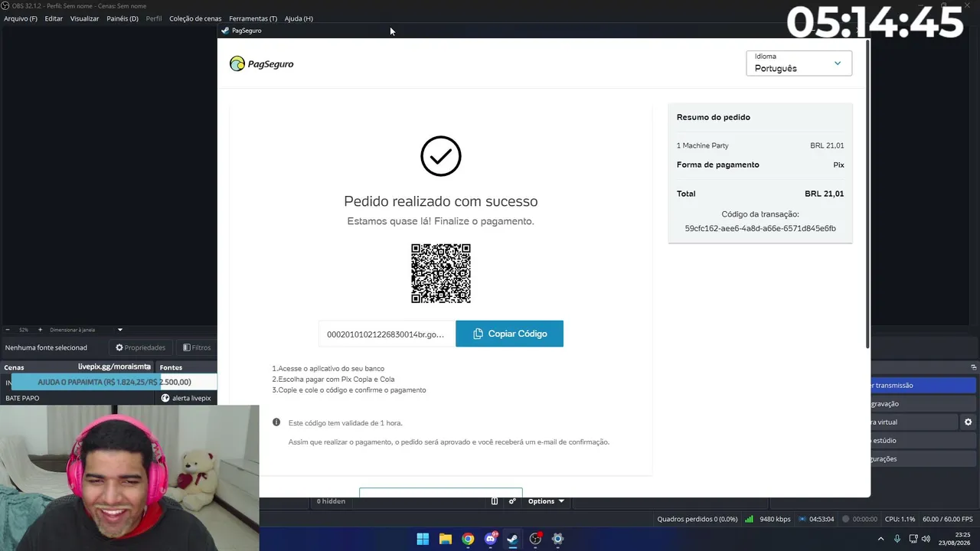Click the PagSeguro logo
Image resolution: width=980 pixels, height=551 pixels.
tap(262, 64)
